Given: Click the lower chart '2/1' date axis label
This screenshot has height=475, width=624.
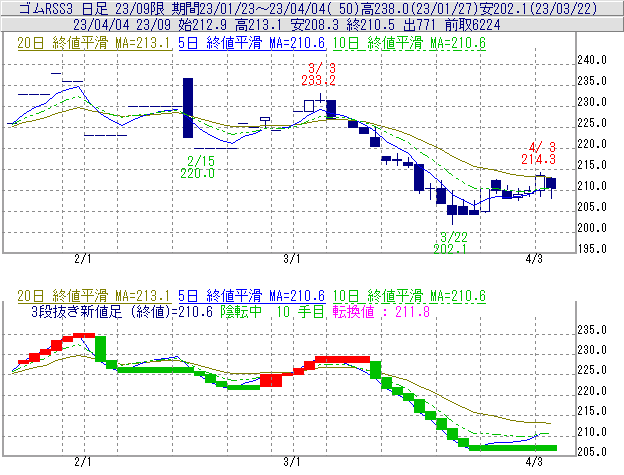Looking at the screenshot, I should pyautogui.click(x=82, y=462).
